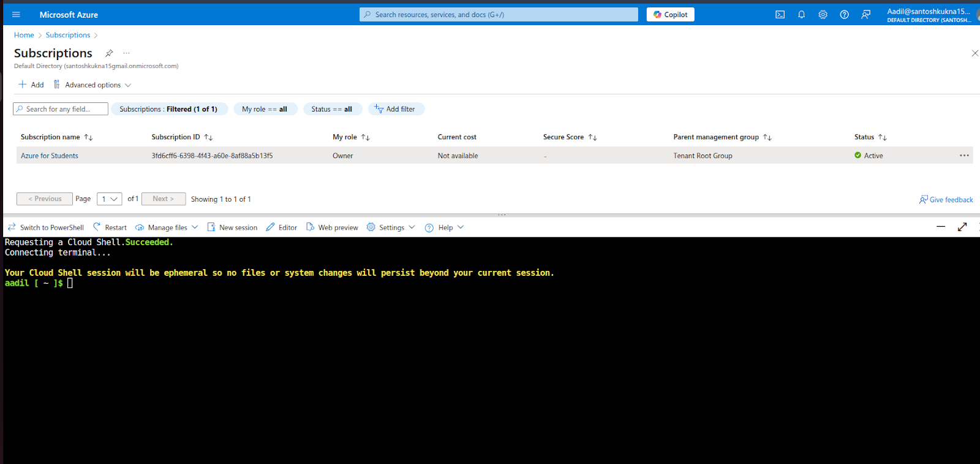Viewport: 980px width, 464px height.
Task: Open the Azure portal hamburger menu
Action: [x=16, y=15]
